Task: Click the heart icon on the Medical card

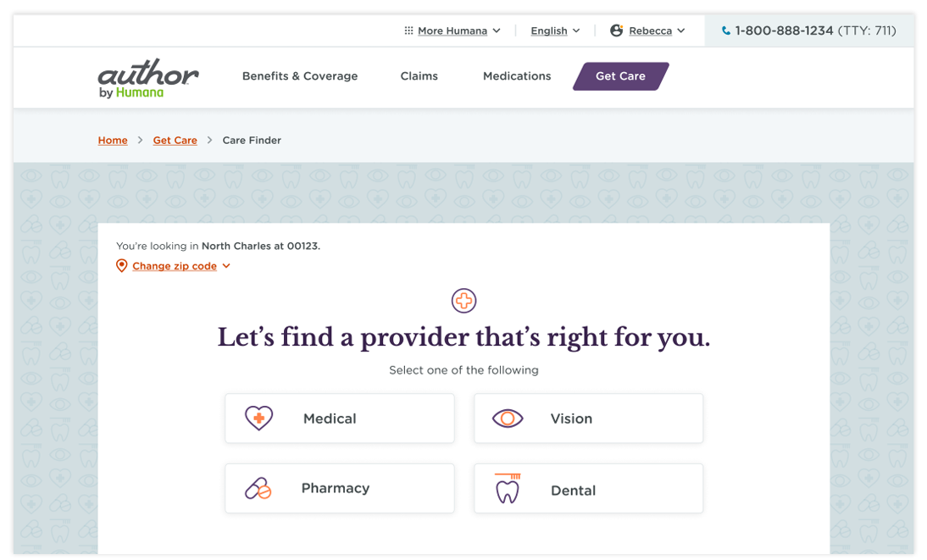Action: (259, 418)
